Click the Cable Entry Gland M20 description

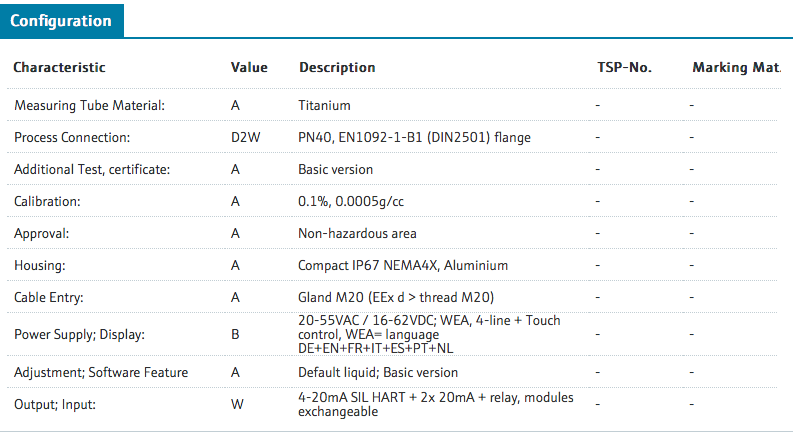pyautogui.click(x=396, y=297)
